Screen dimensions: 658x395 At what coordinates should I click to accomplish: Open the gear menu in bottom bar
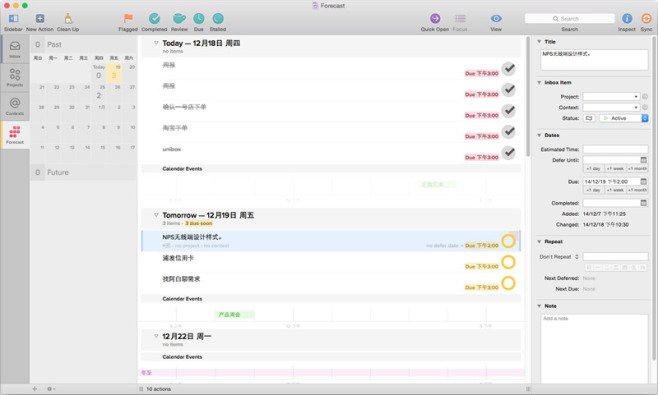(x=50, y=389)
